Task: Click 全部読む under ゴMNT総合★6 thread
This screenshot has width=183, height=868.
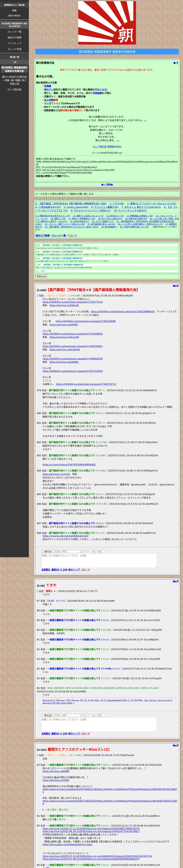Action: click(x=46, y=570)
